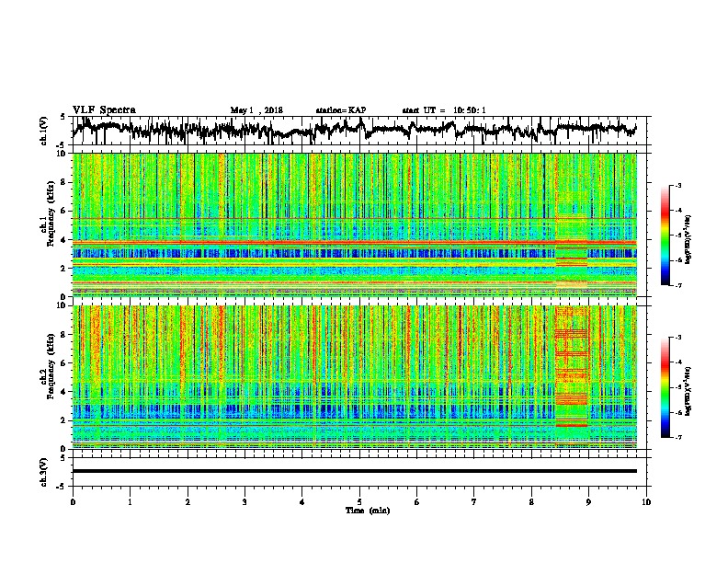Click the black ch.3 horizontal trace
This screenshot has width=728, height=563.
point(354,471)
